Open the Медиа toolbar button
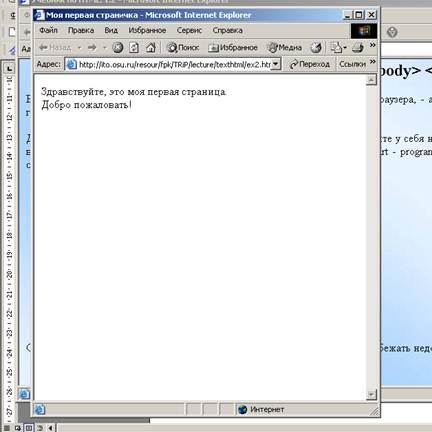 (285, 48)
